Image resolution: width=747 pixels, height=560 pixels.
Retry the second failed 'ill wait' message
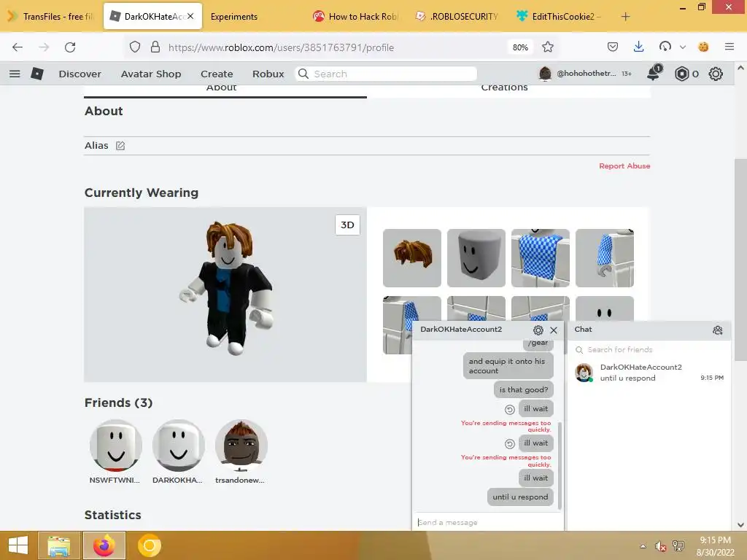(x=510, y=444)
